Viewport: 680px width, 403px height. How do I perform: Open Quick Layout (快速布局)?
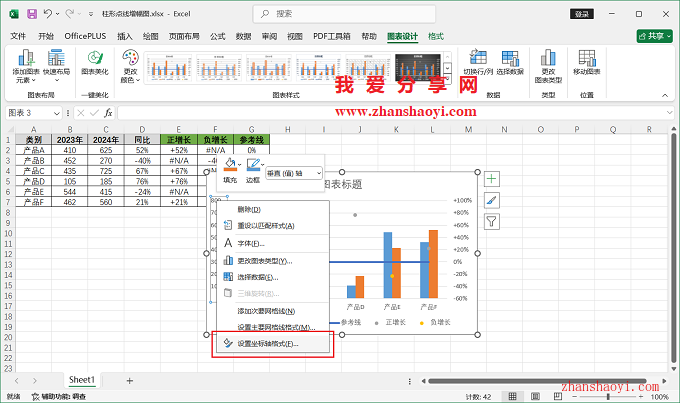click(56, 66)
